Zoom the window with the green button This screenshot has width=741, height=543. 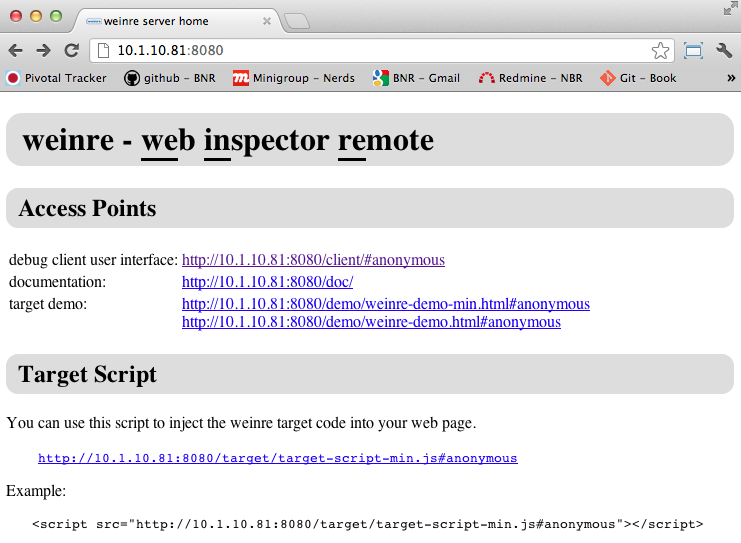click(x=56, y=16)
